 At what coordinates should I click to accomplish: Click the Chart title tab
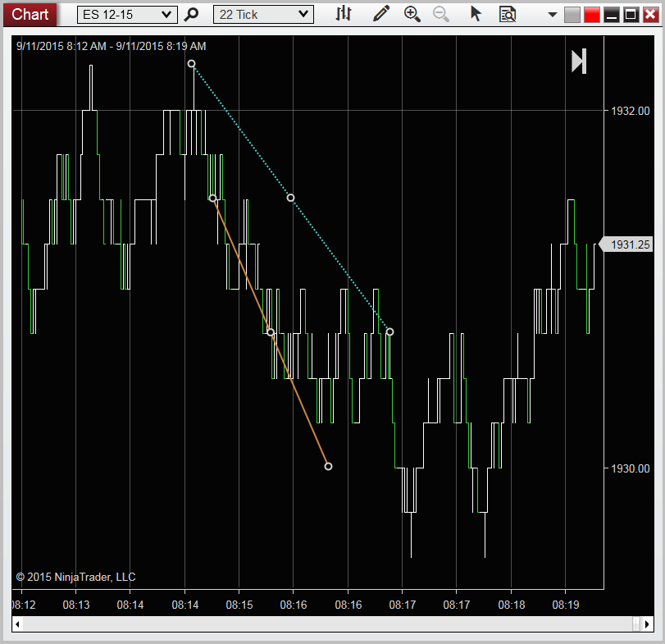pos(30,15)
